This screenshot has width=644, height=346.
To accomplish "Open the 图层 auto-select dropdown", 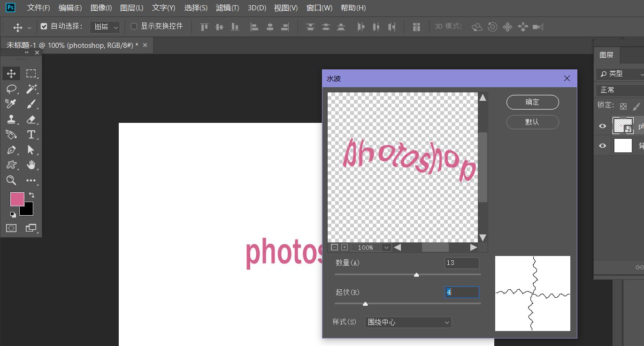I will pyautogui.click(x=105, y=27).
